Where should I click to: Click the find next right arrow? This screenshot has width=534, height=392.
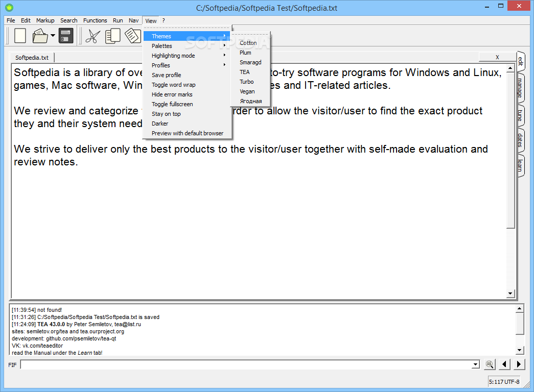519,364
